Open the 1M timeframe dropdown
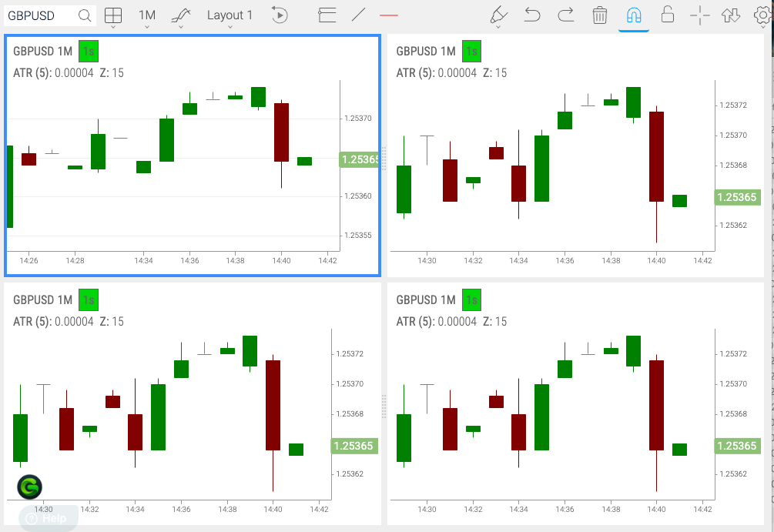This screenshot has height=532, width=774. pyautogui.click(x=147, y=16)
